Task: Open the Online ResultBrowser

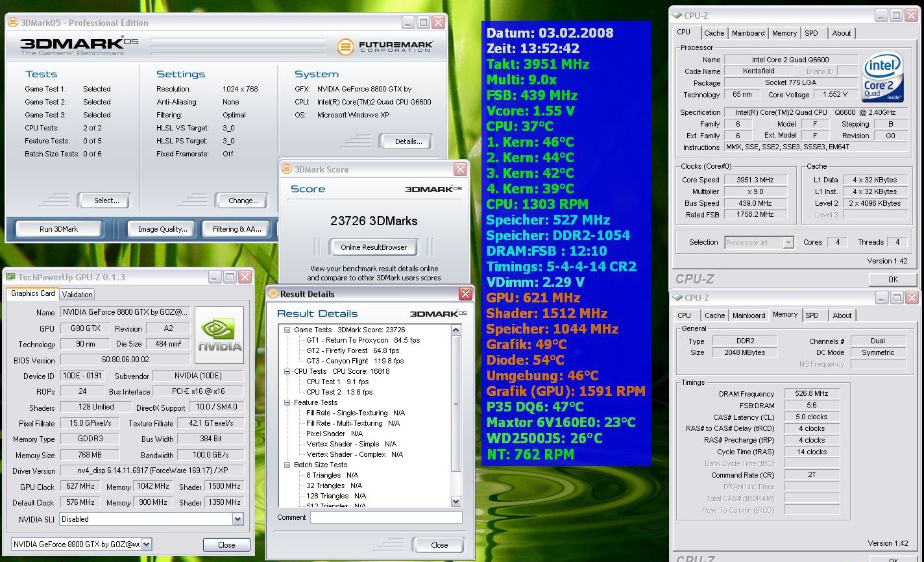Action: pyautogui.click(x=374, y=247)
